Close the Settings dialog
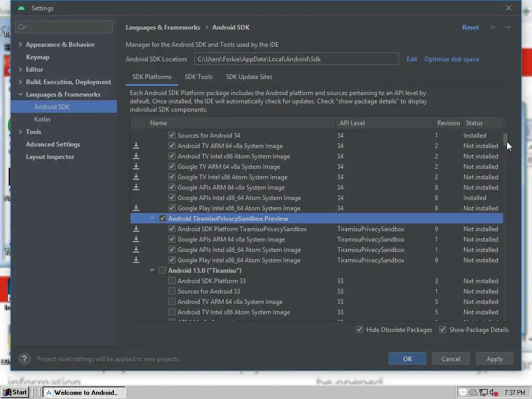Image resolution: width=532 pixels, height=399 pixels. (508, 8)
